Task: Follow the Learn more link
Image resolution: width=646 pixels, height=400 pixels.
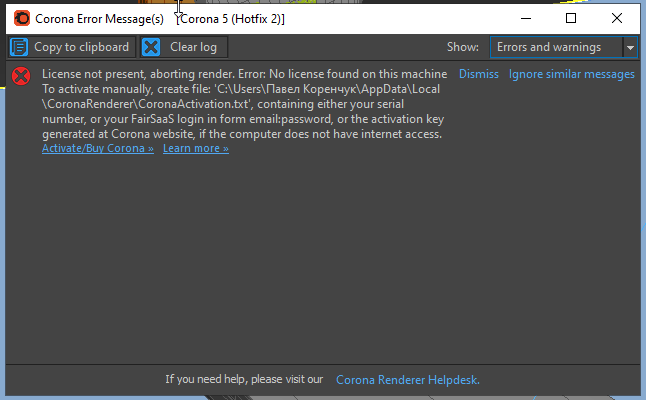Action: point(196,148)
